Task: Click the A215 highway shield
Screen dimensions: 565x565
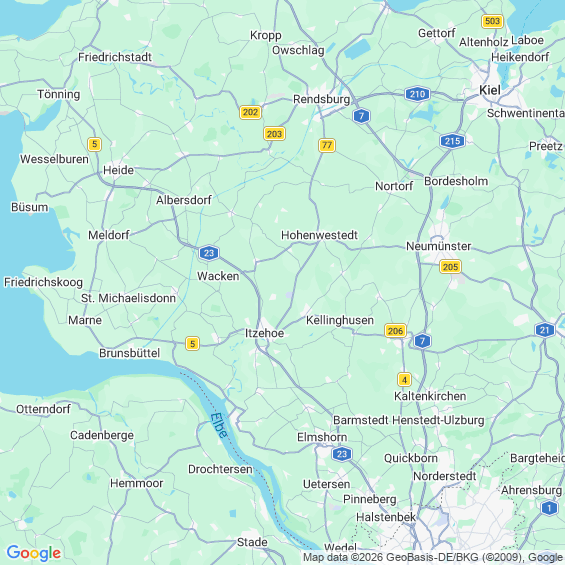Action: pyautogui.click(x=452, y=141)
